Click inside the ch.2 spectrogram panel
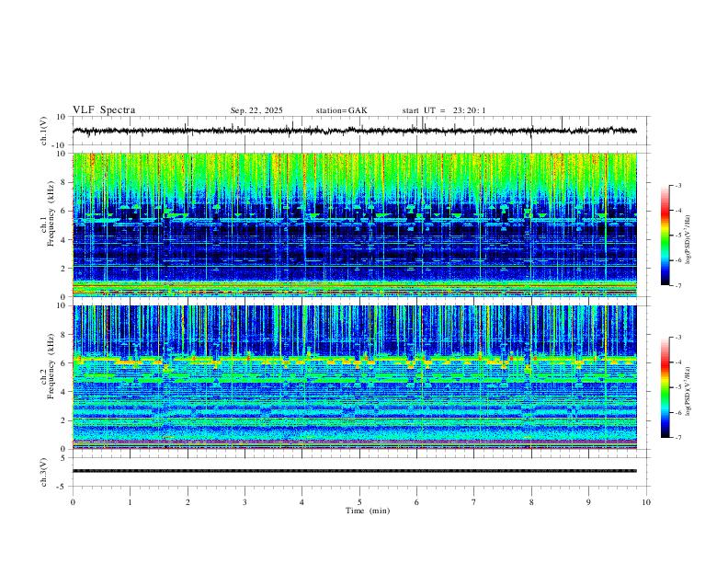Screen dimensions: 728x563 [355, 377]
